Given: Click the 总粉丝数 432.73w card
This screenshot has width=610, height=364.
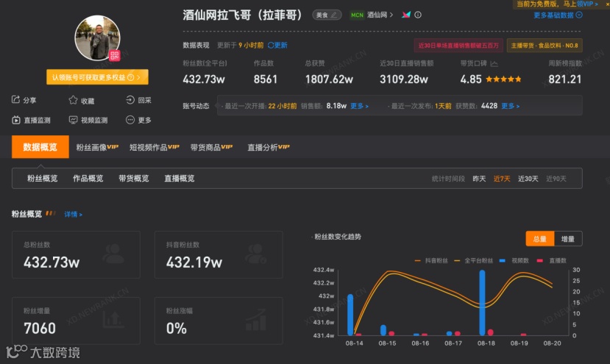Looking at the screenshot, I should [76, 254].
